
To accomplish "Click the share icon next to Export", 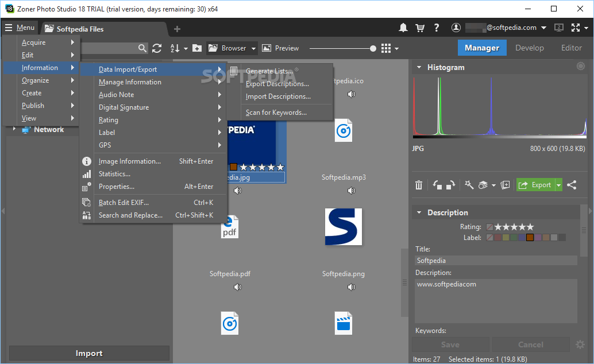I will (x=572, y=185).
